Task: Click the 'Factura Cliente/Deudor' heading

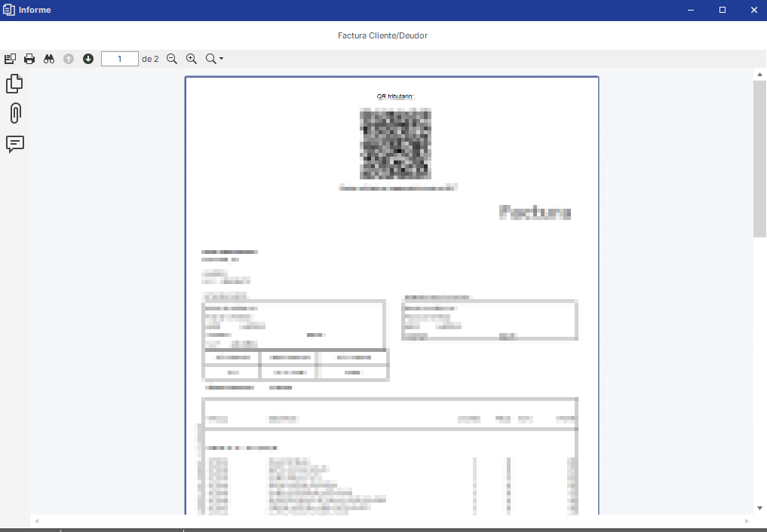Action: 382,35
